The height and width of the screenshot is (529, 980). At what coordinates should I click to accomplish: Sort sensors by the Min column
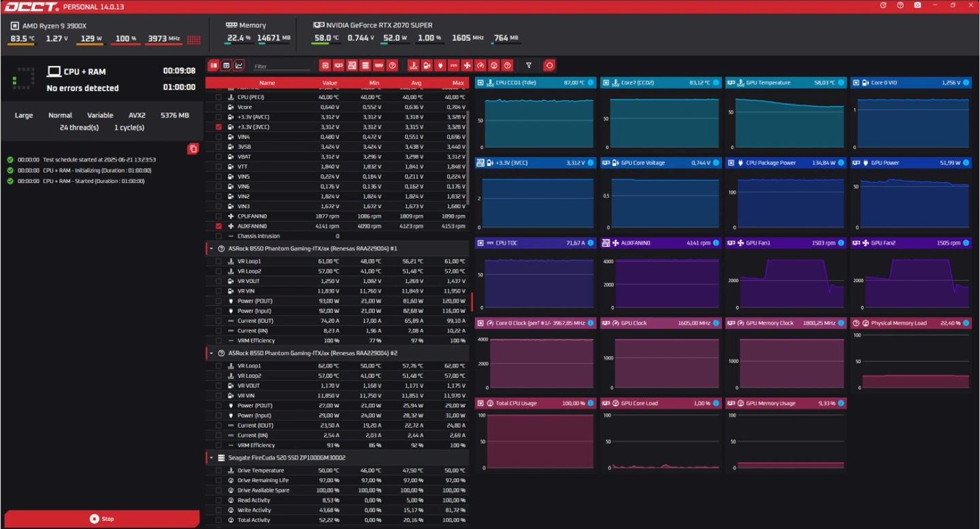(x=374, y=83)
